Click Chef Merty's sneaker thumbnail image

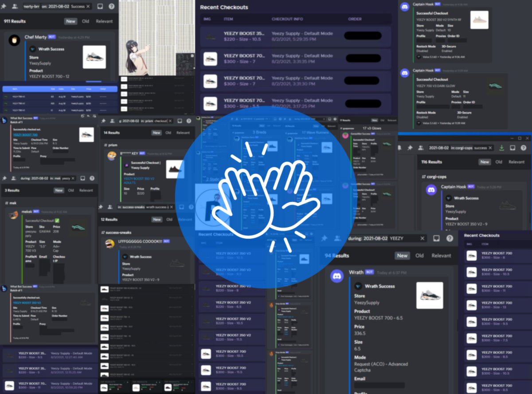click(x=94, y=57)
